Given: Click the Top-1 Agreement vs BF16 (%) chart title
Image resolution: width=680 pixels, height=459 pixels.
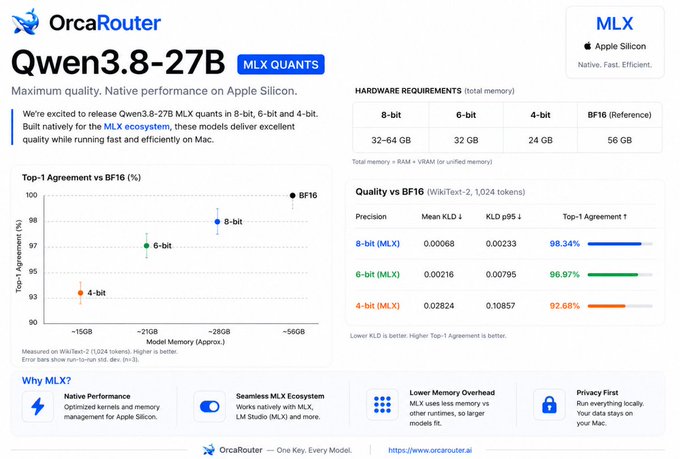Looking at the screenshot, I should point(82,177).
